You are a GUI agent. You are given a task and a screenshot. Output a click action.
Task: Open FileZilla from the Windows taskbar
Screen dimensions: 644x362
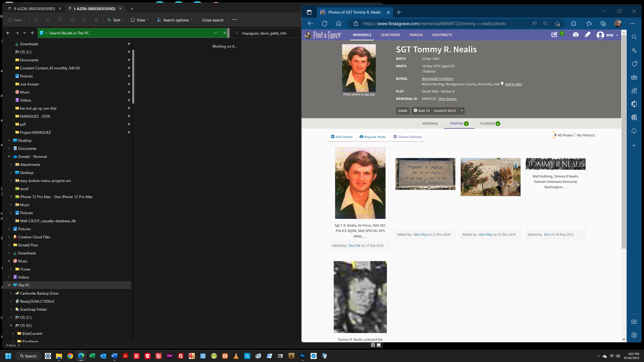181,356
